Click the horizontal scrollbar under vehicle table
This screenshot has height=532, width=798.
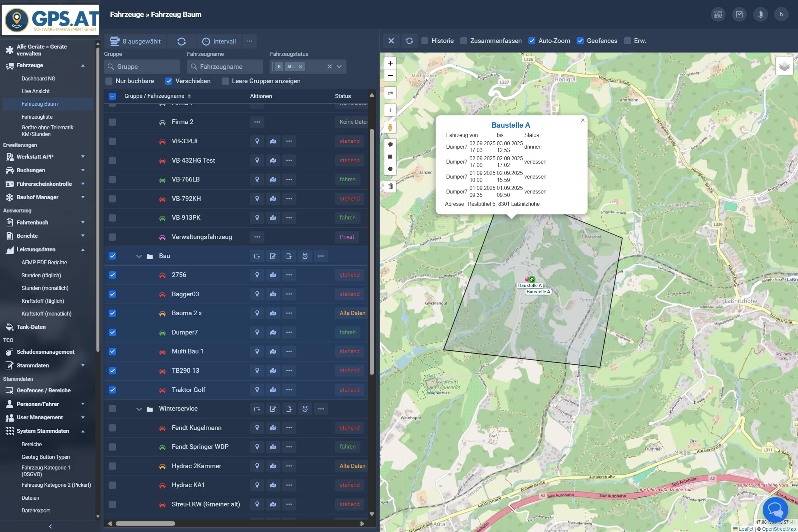tap(145, 523)
